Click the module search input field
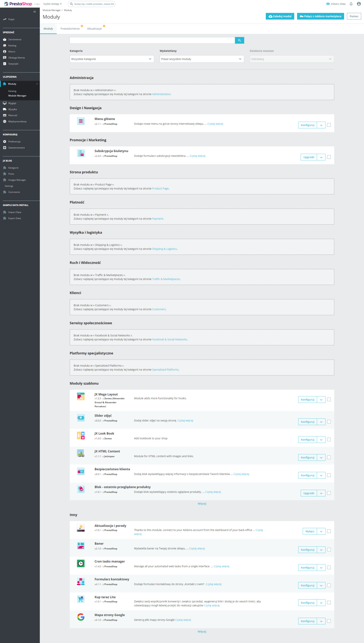364x643 pixels. point(152,40)
